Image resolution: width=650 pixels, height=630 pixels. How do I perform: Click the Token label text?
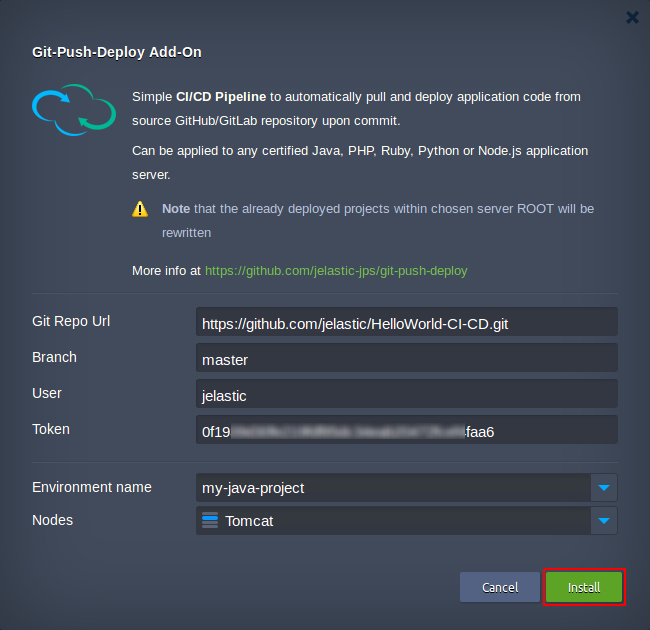point(51,429)
